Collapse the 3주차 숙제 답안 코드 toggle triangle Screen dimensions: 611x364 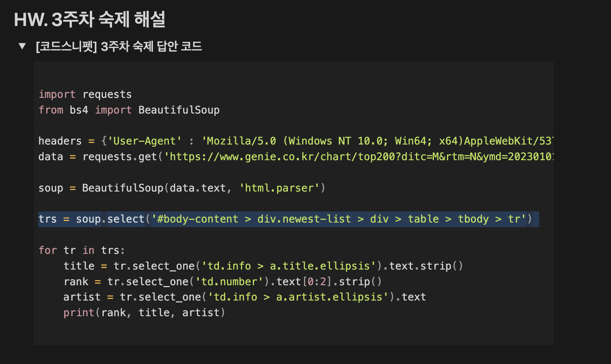22,46
